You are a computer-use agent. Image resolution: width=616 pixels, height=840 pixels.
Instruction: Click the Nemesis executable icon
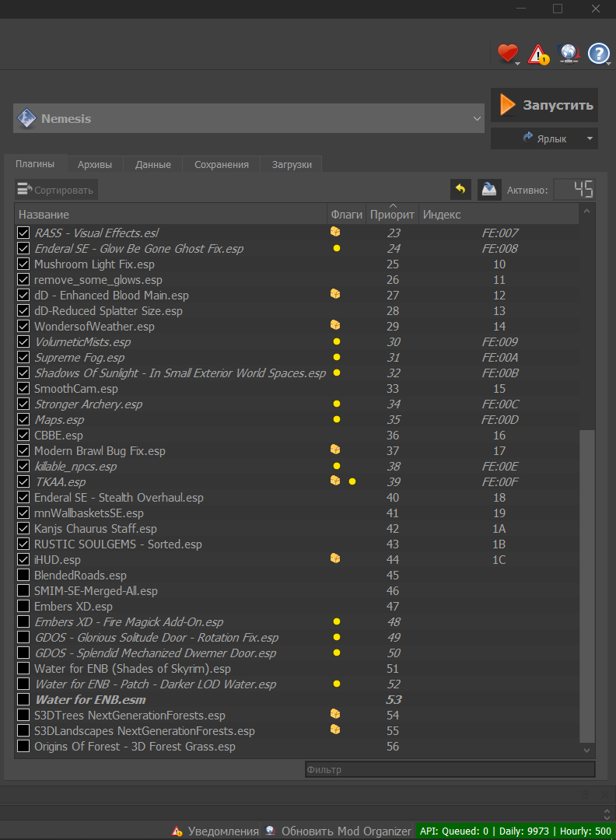[x=26, y=118]
